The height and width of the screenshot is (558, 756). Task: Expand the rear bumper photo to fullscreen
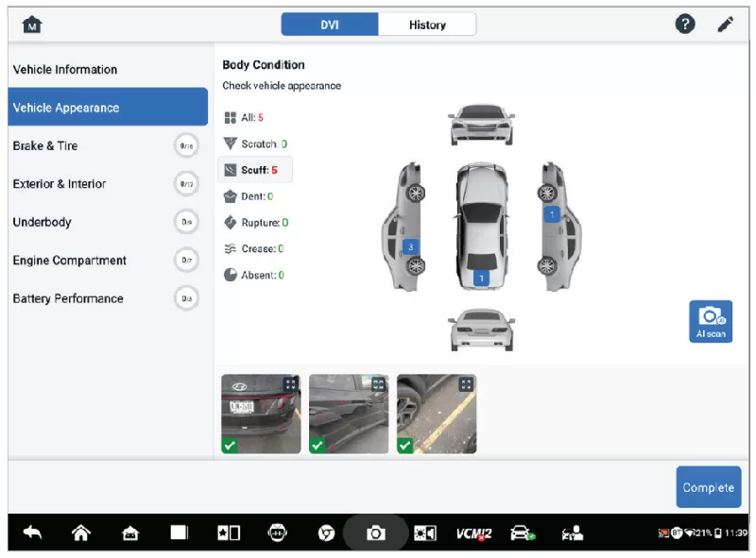[x=290, y=384]
